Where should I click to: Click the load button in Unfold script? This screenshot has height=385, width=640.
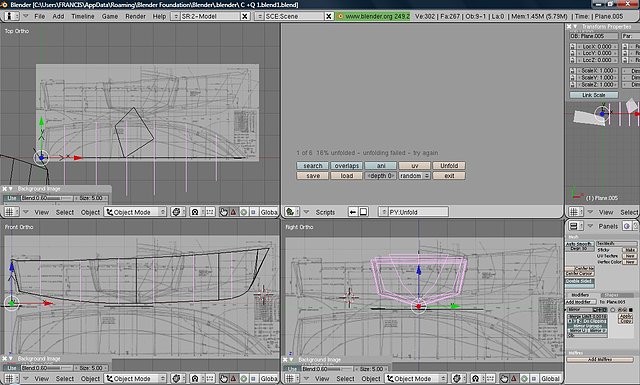tap(347, 176)
